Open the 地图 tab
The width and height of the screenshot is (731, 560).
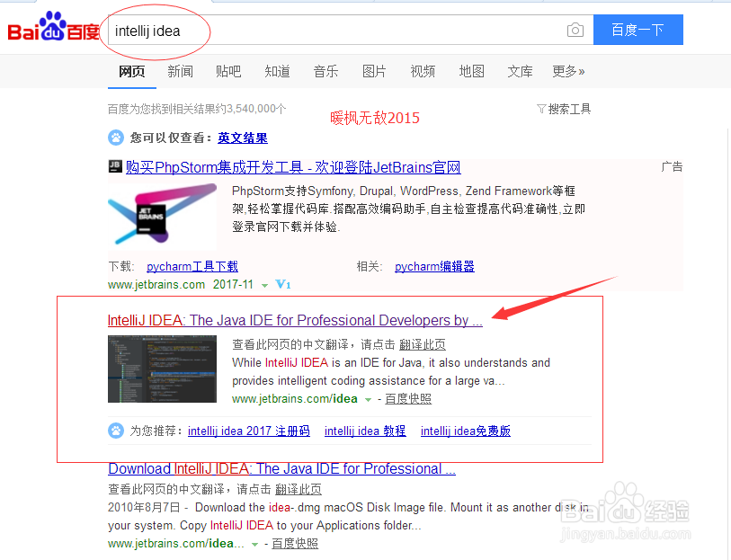click(x=472, y=71)
